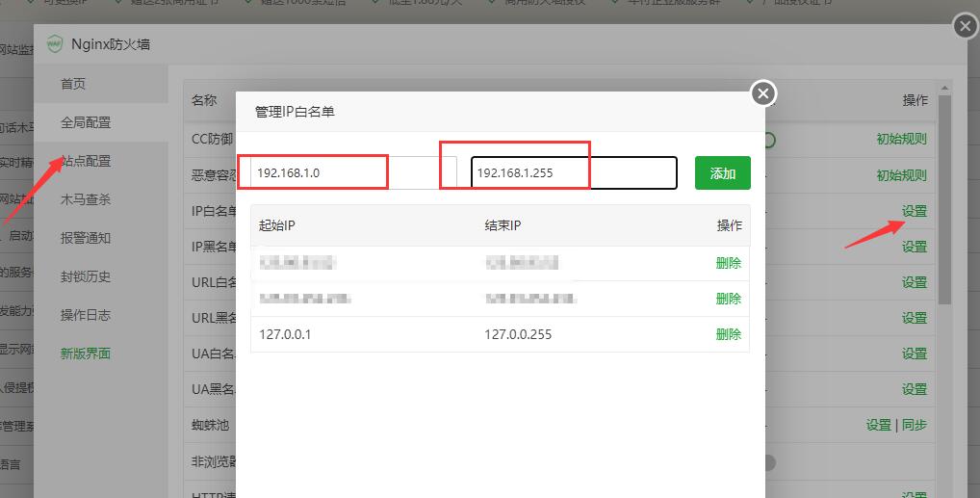Screen dimensions: 980x498
Task: Click the 127.0.0.1 start IP cell
Action: (285, 334)
